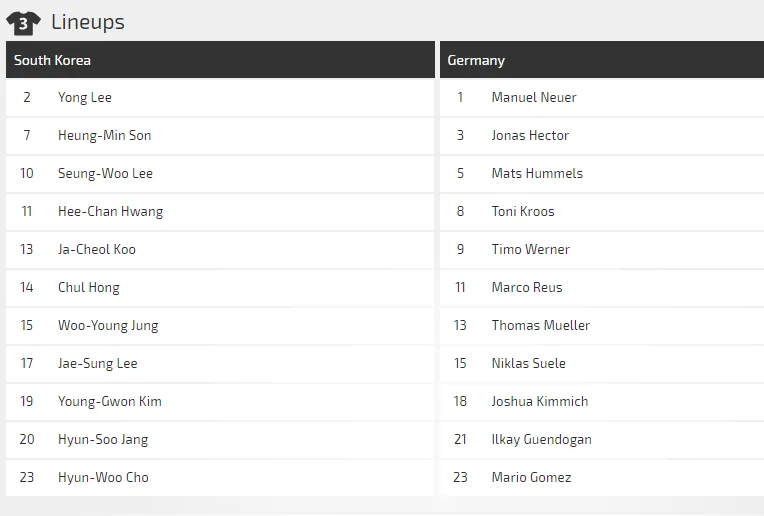The image size is (764, 516).
Task: Open Heung-Min Son's player page
Action: click(x=104, y=135)
